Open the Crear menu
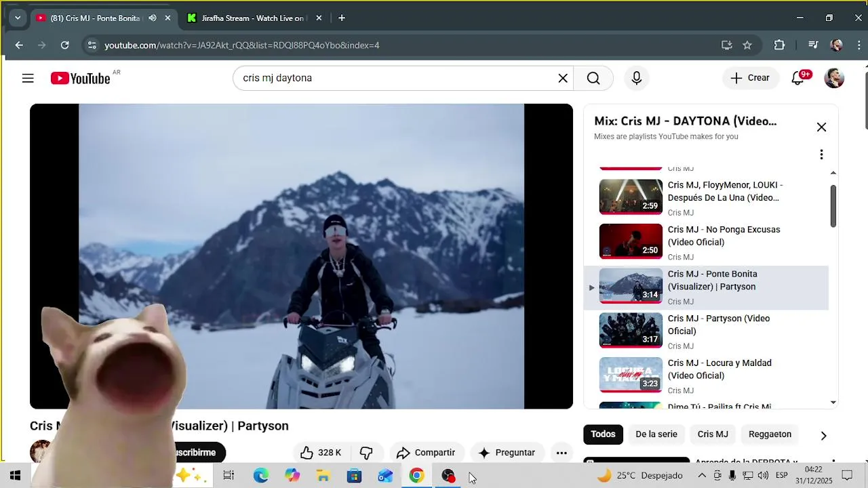 [750, 78]
